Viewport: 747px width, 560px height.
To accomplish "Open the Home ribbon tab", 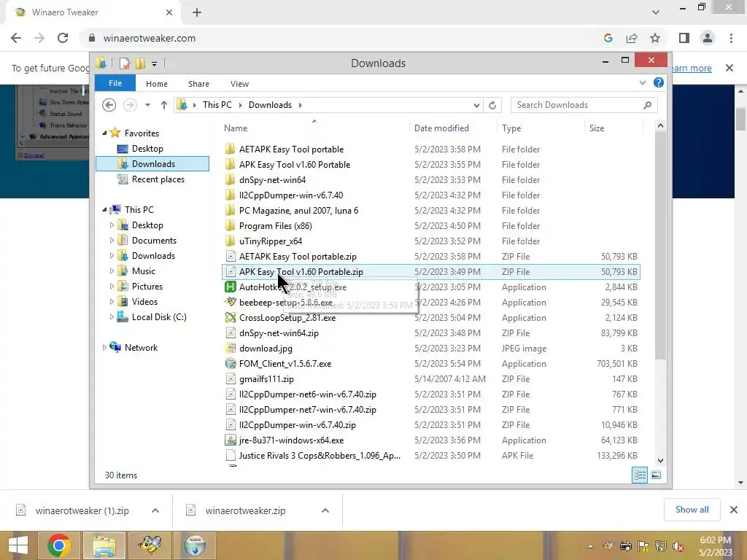I will [157, 84].
